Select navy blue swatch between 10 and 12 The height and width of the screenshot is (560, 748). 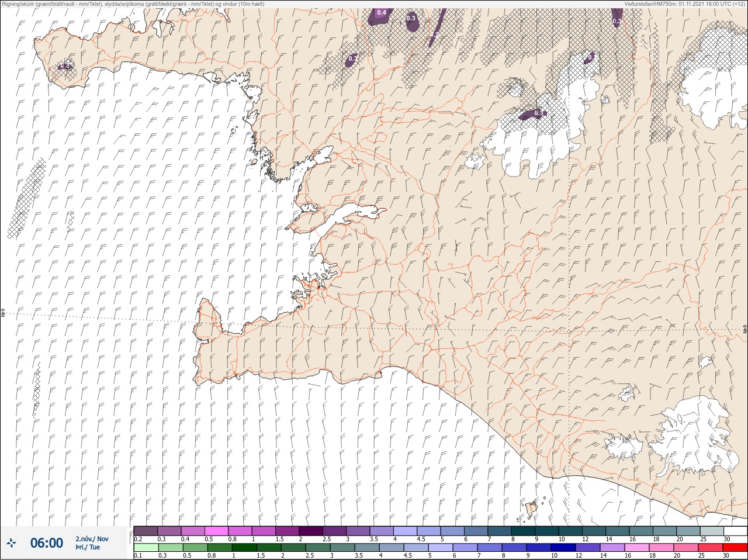tap(563, 548)
